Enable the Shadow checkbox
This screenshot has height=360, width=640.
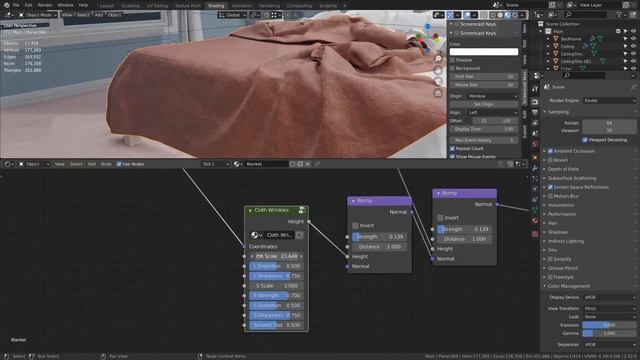(452, 60)
